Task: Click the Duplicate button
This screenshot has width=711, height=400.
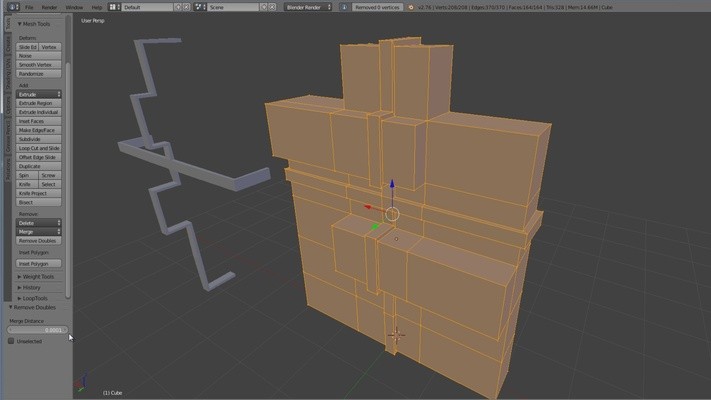Action: [39, 166]
